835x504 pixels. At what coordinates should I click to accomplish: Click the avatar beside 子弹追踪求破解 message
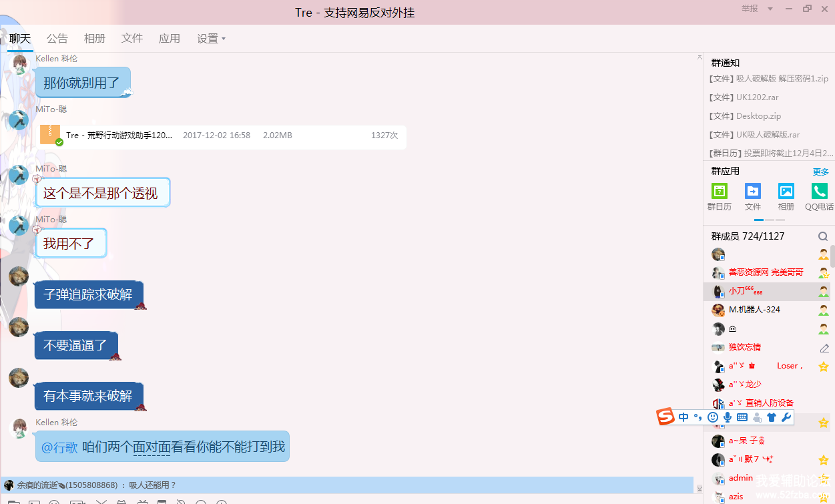pyautogui.click(x=19, y=276)
